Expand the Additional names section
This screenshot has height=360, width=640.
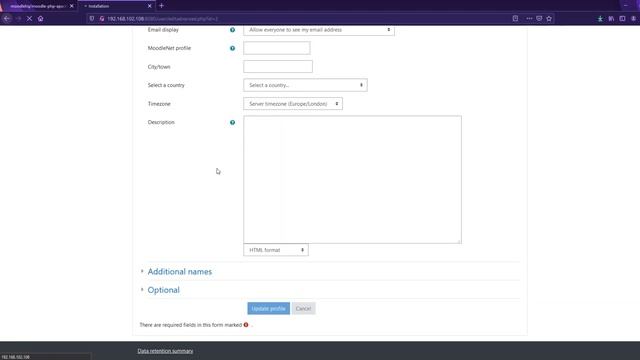180,272
